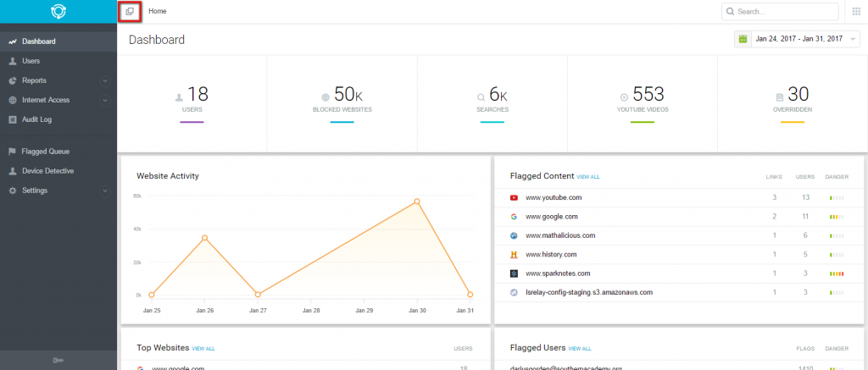
Task: Click the globe icon beside 50K
Action: pyautogui.click(x=325, y=98)
